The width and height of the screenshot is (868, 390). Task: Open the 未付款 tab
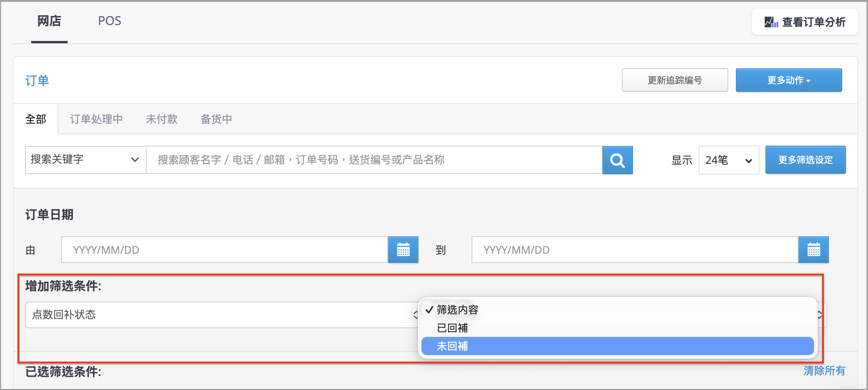point(162,119)
